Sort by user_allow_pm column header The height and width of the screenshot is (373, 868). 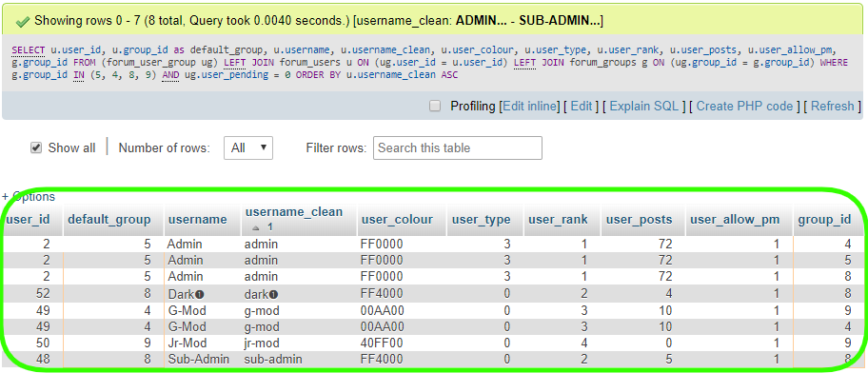pyautogui.click(x=735, y=220)
